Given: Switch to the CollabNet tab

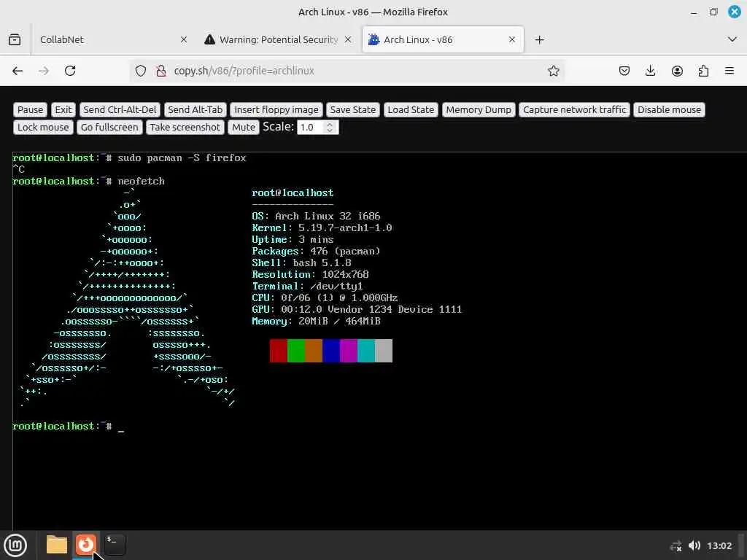Looking at the screenshot, I should coord(110,39).
